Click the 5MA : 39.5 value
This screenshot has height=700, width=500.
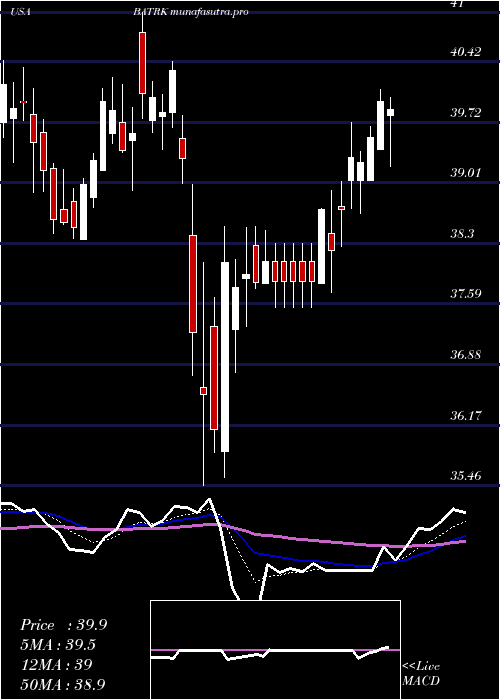click(58, 645)
